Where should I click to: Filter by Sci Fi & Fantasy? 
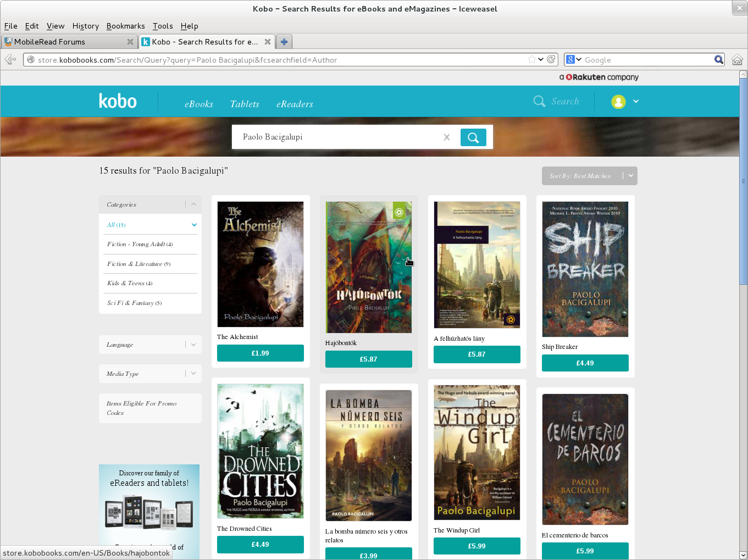[x=134, y=303]
